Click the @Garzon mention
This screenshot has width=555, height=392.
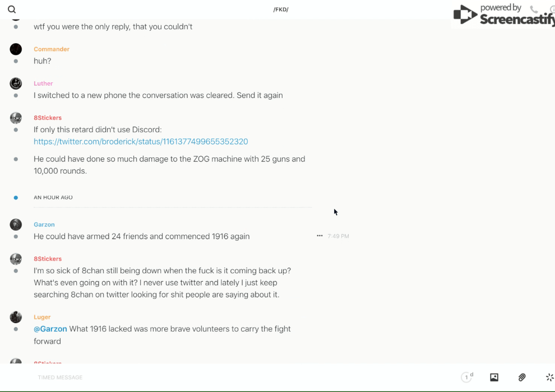50,329
